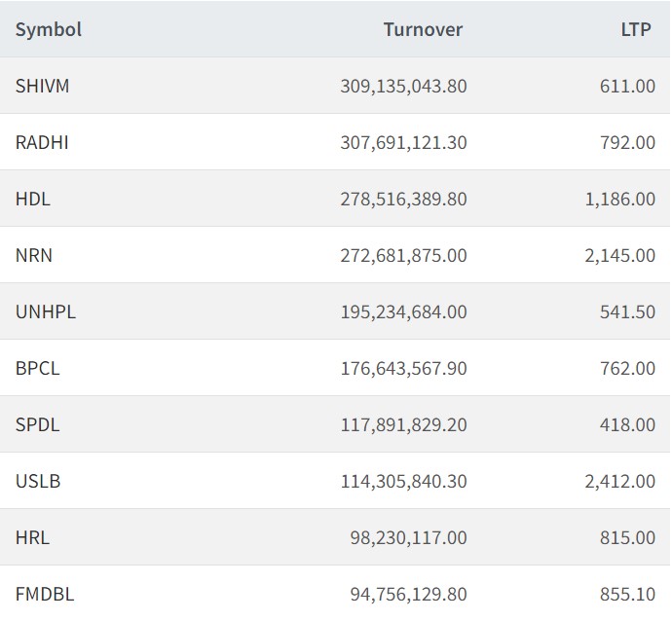Select the HDL symbol
This screenshot has height=621, width=672.
[x=33, y=199]
